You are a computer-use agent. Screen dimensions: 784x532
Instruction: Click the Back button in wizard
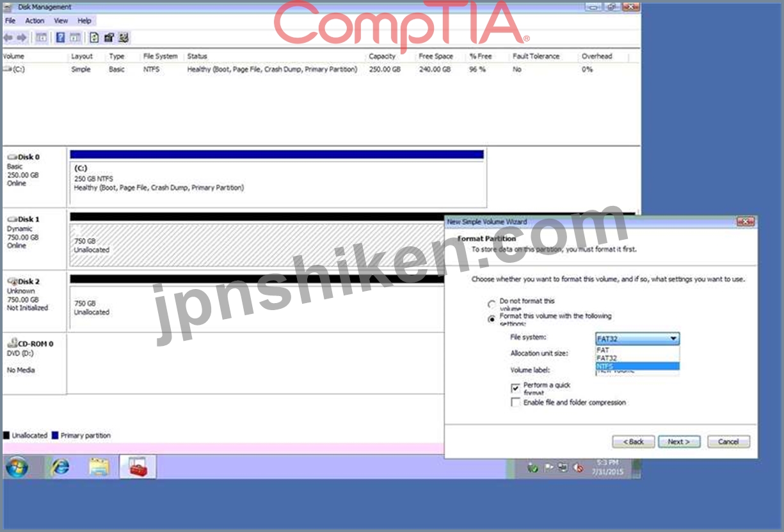point(634,442)
